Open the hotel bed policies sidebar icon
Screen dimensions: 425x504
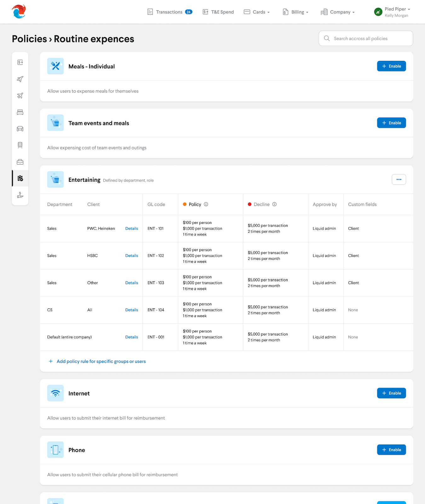click(20, 112)
